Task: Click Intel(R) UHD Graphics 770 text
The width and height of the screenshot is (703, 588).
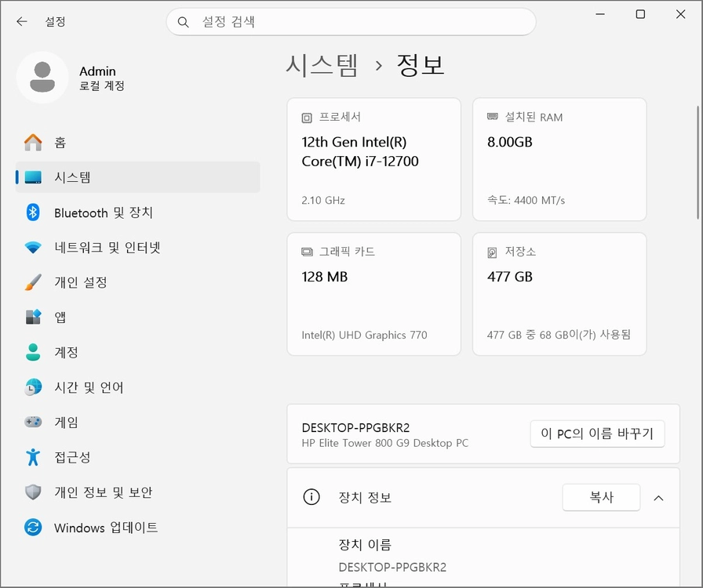Action: 364,335
